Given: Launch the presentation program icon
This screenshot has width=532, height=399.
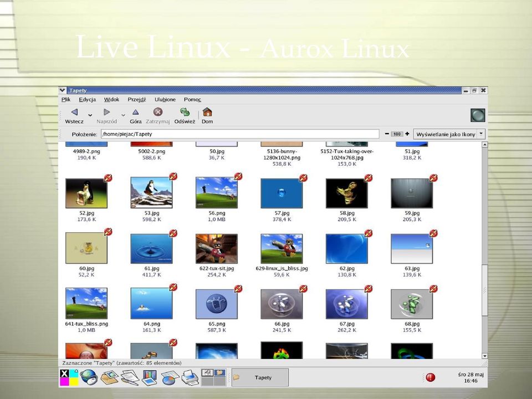Looking at the screenshot, I should (x=150, y=377).
